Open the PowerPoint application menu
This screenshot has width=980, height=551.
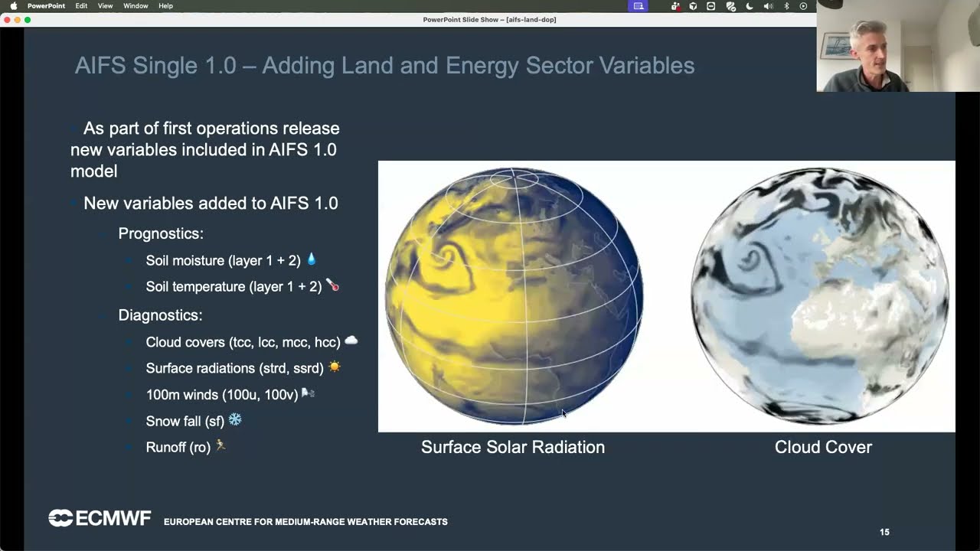click(x=47, y=6)
